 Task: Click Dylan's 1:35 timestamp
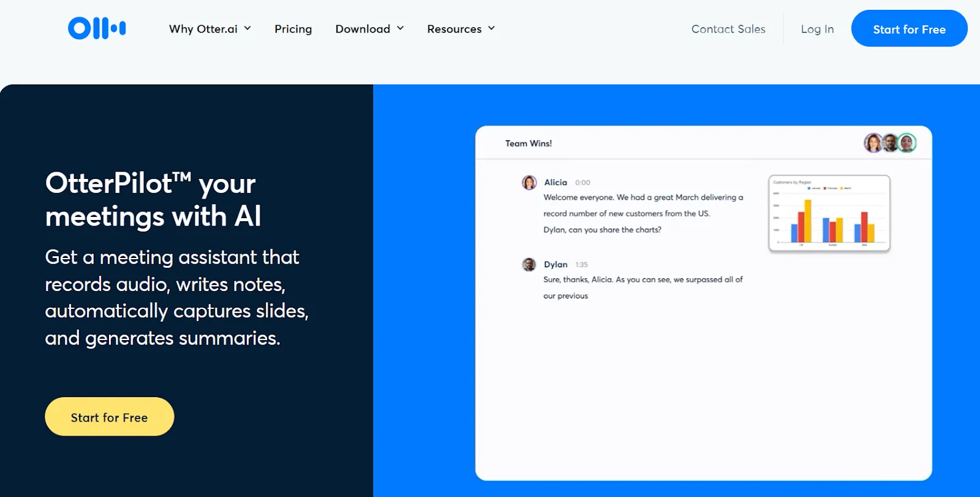point(581,265)
